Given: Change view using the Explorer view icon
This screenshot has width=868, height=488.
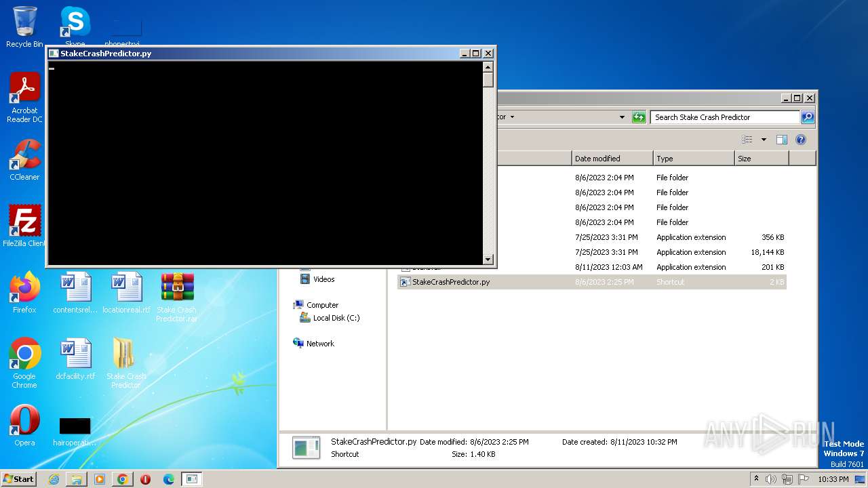Looking at the screenshot, I should coord(747,140).
